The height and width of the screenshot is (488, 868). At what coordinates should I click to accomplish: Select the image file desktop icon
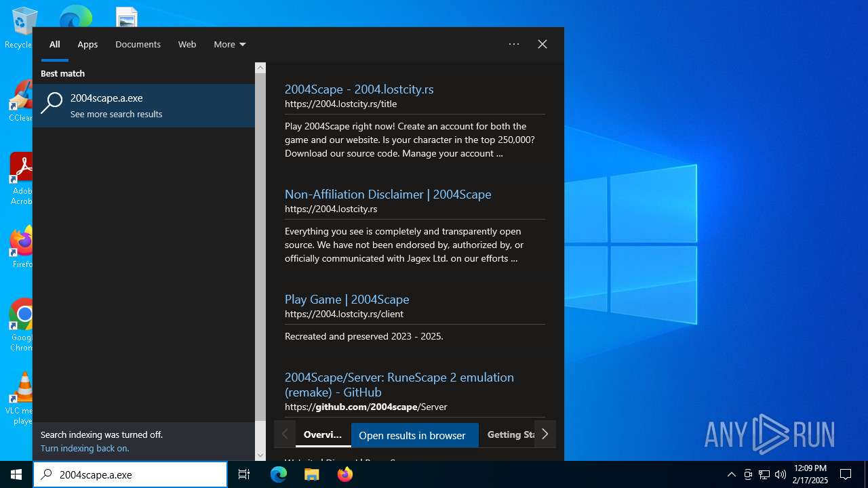tap(127, 17)
